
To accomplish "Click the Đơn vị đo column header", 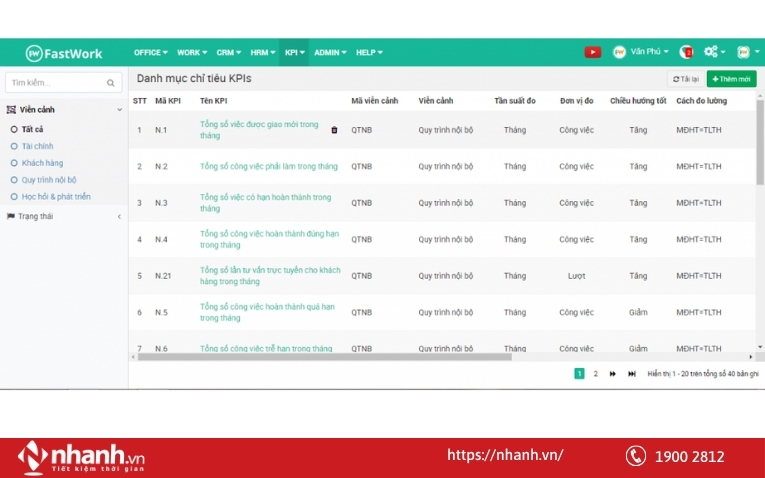I will click(576, 101).
